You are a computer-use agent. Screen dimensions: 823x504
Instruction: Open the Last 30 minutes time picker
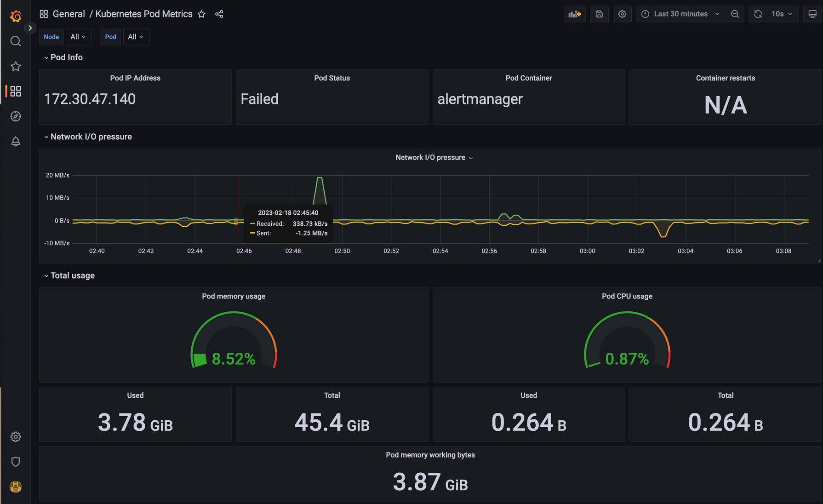pos(680,14)
